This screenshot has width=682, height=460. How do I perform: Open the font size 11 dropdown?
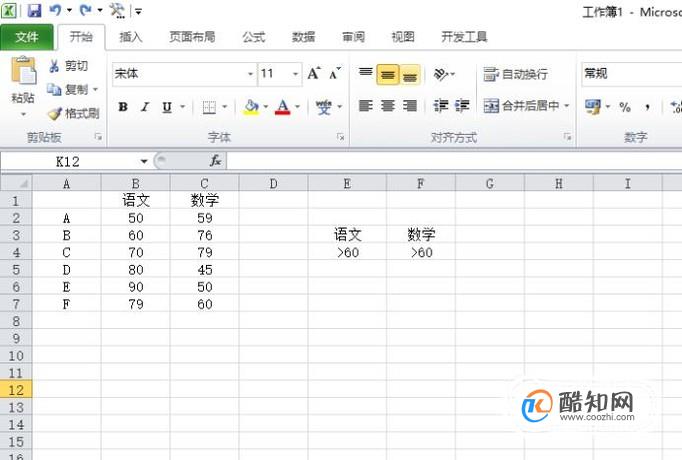coord(295,73)
